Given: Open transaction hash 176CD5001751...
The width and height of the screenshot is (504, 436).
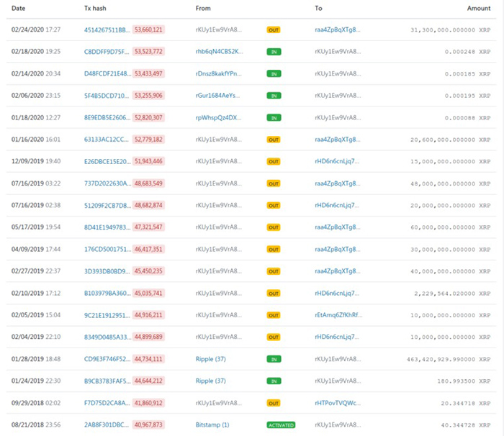Looking at the screenshot, I should 107,250.
